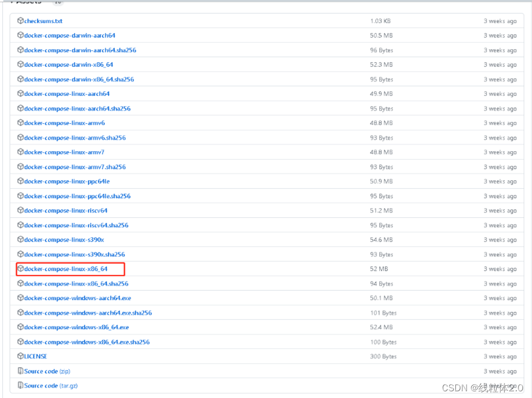Viewport: 532px width, 398px height.
Task: Click file-zip icon beside Source code (zip)
Action: (x=20, y=371)
